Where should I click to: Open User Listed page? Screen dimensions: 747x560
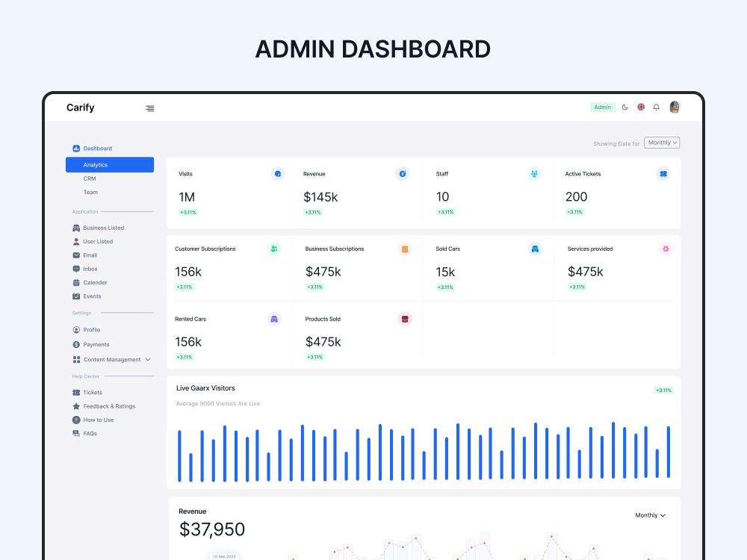coord(98,241)
